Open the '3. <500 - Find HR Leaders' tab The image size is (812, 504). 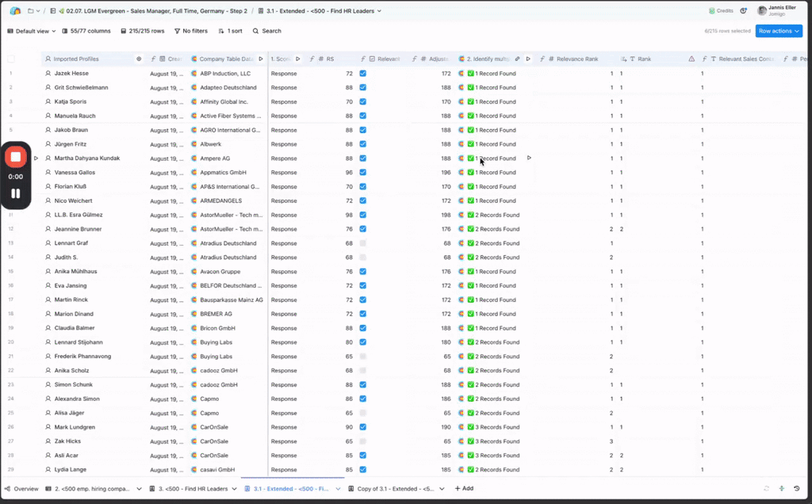(190, 489)
